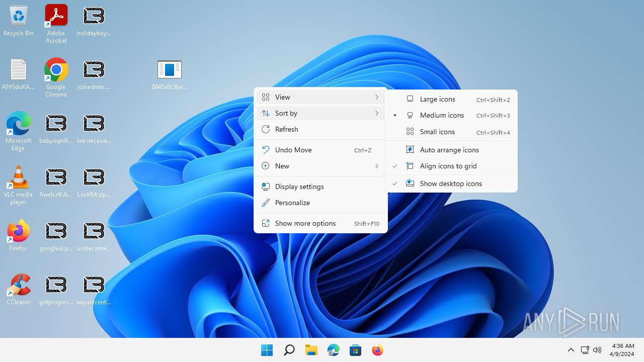Click Refresh in the context menu
This screenshot has width=644, height=362.
[320, 129]
